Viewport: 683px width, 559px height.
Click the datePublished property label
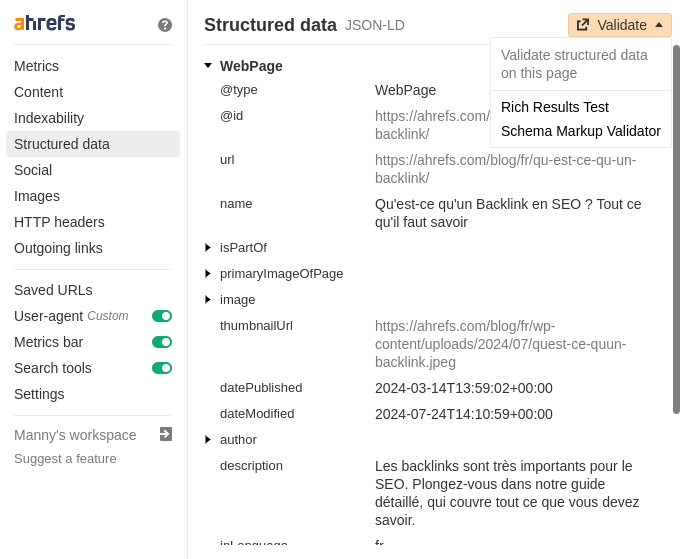261,388
